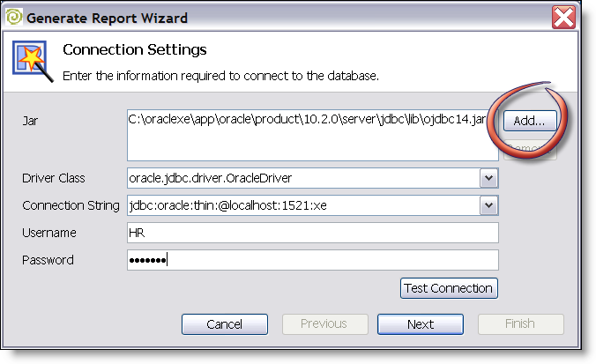Click the greyed-out Previous button
The height and width of the screenshot is (364, 596).
pyautogui.click(x=325, y=324)
